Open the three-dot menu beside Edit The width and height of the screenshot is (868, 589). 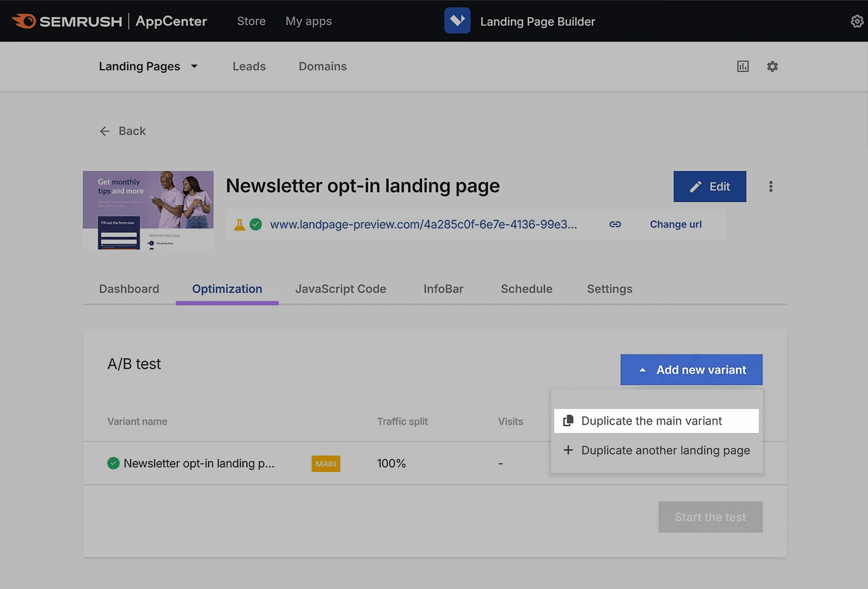click(x=771, y=187)
